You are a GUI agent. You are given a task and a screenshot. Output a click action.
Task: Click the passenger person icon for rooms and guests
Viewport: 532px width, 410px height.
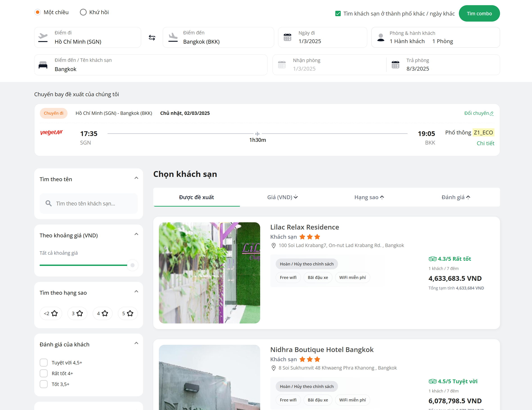[x=381, y=38]
